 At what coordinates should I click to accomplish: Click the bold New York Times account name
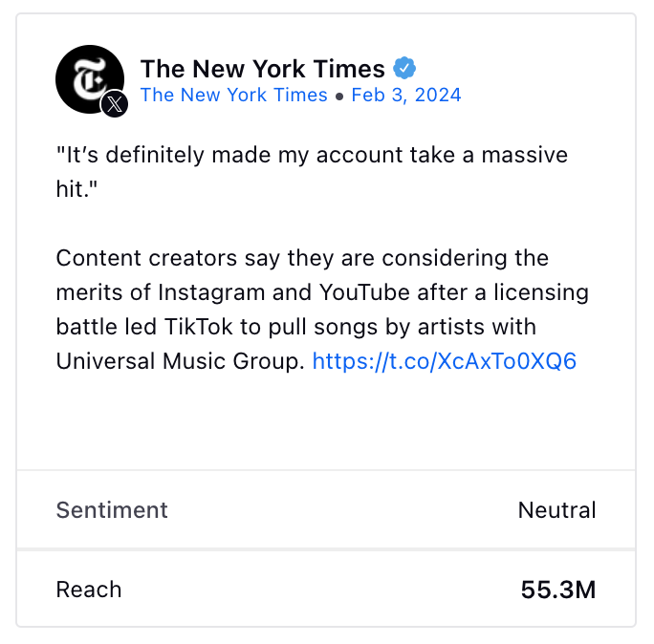coord(262,69)
